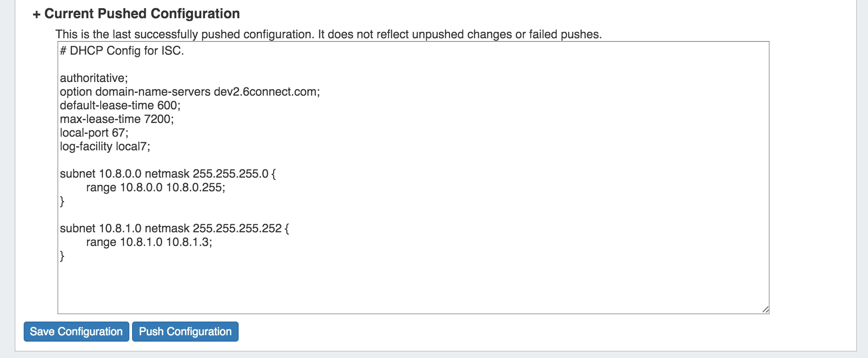Screen dimensions: 868x358
Task: Place cursor on default-lease-time 600 line
Action: coord(120,105)
